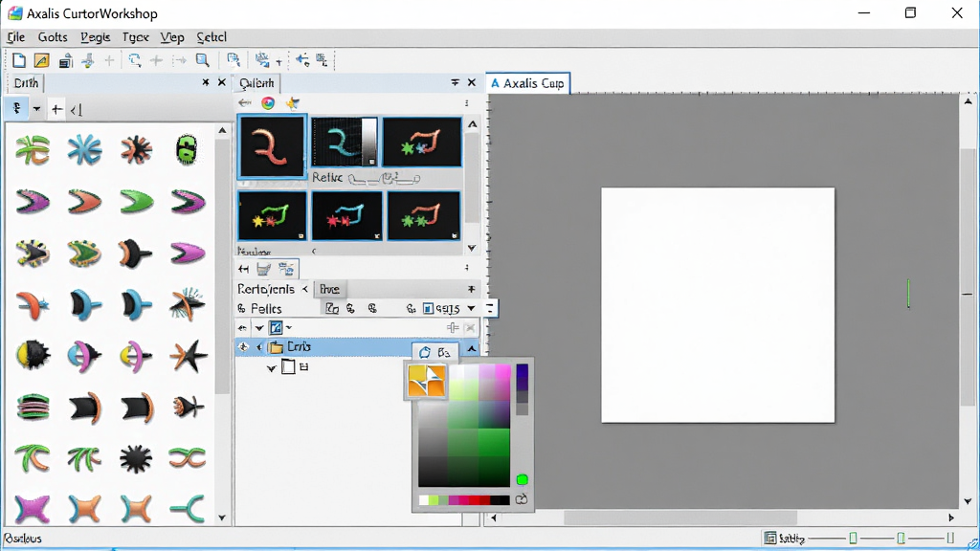This screenshot has height=551, width=980.
Task: Select the orange arrowhead cursor in second row
Action: tap(84, 201)
